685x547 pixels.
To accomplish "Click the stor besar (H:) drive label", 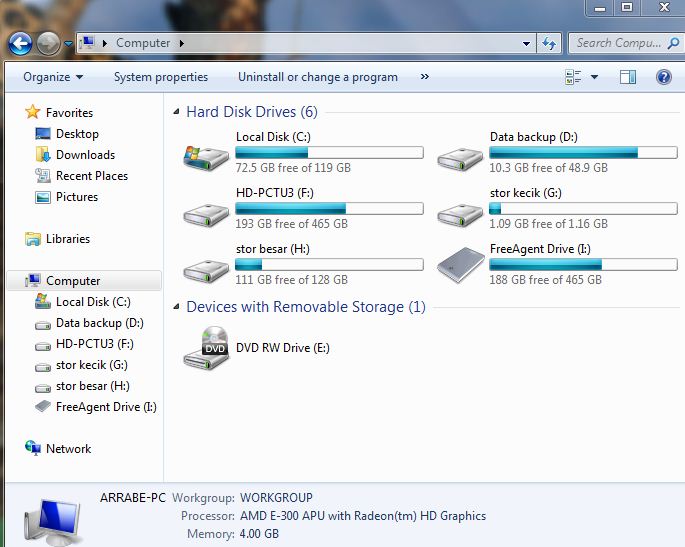I will tap(273, 249).
